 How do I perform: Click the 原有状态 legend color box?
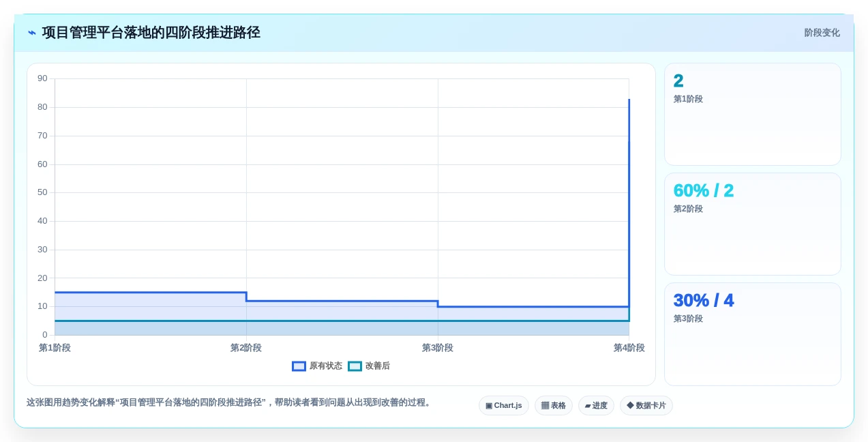point(299,366)
